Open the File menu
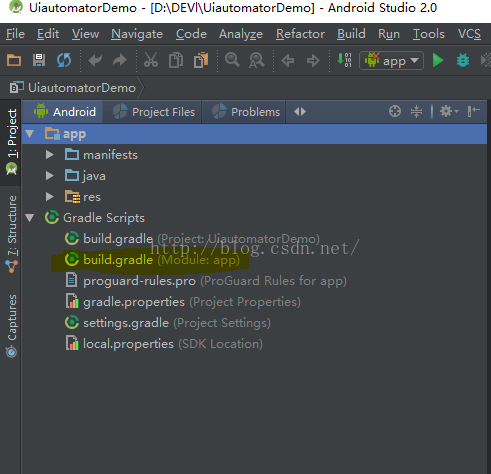Screen dimensions: 491x474 pos(15,34)
